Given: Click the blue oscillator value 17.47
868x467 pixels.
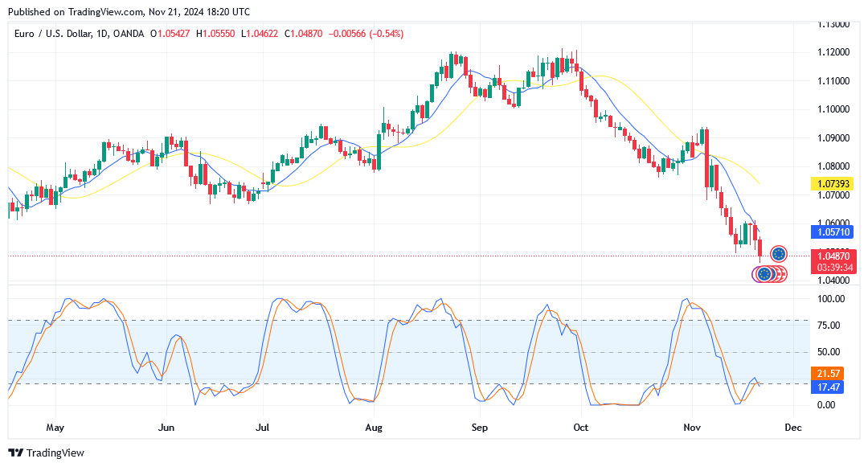Looking at the screenshot, I should pyautogui.click(x=828, y=387).
